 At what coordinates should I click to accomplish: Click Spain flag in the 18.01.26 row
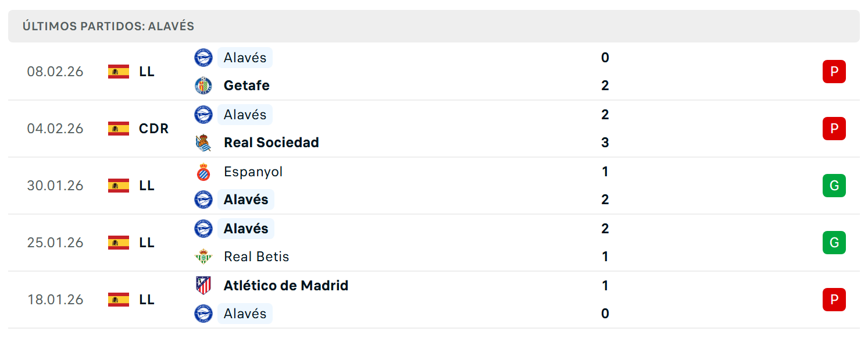pyautogui.click(x=119, y=300)
